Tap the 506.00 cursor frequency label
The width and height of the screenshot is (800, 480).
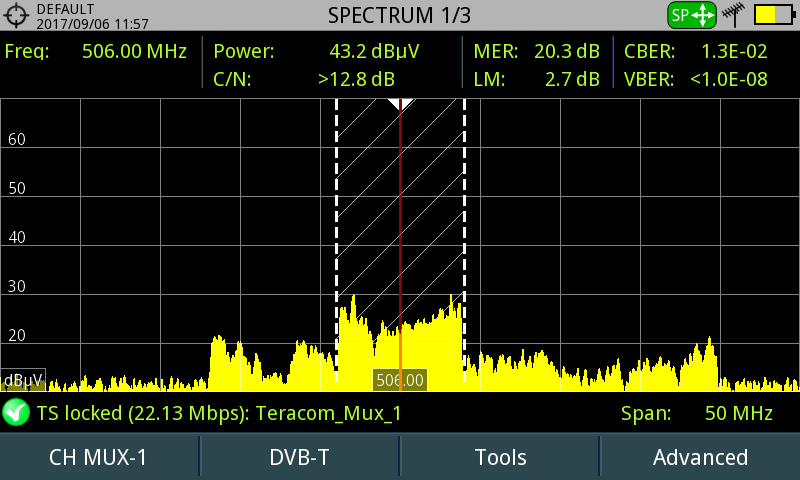click(x=400, y=380)
